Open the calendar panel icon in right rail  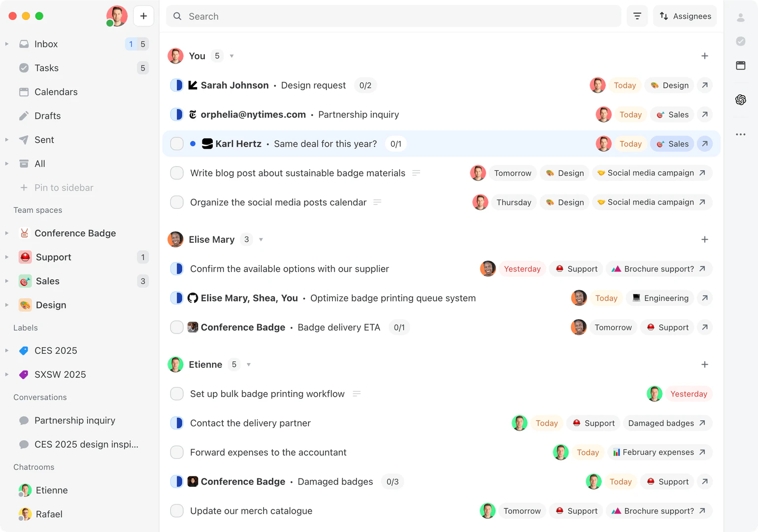(740, 66)
